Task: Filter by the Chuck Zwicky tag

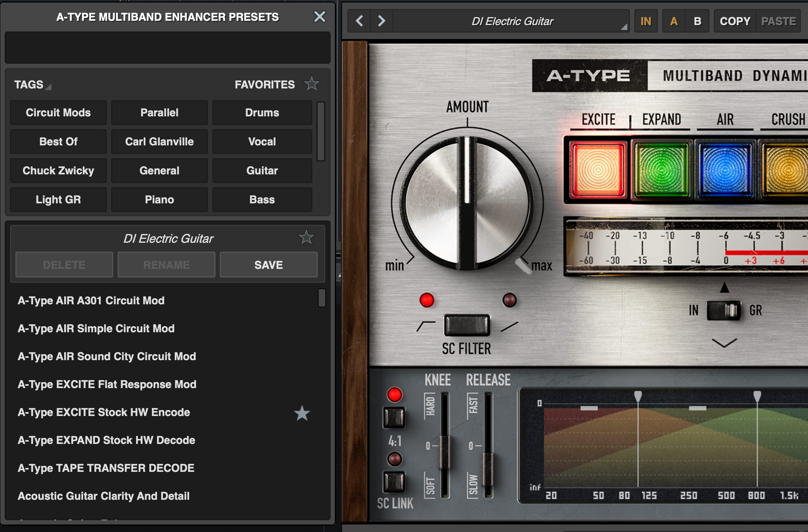Action: click(58, 170)
